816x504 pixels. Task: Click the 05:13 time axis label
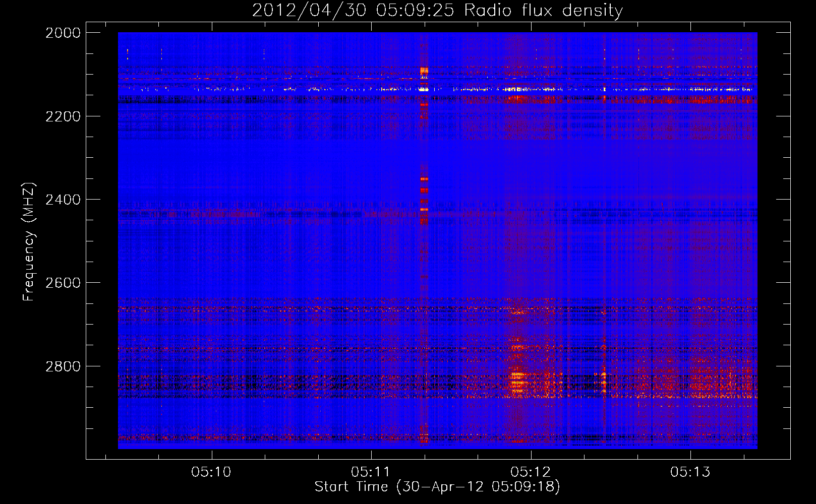click(690, 472)
